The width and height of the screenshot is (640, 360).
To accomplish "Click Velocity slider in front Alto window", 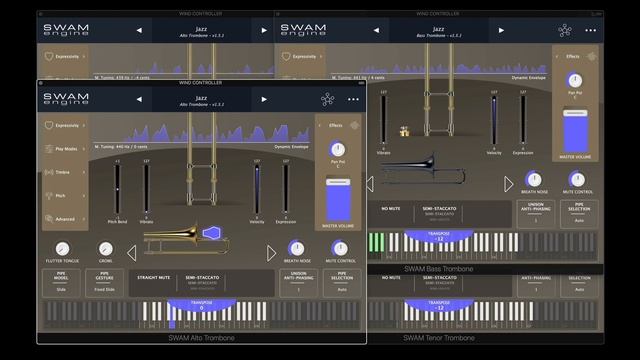I will point(257,189).
